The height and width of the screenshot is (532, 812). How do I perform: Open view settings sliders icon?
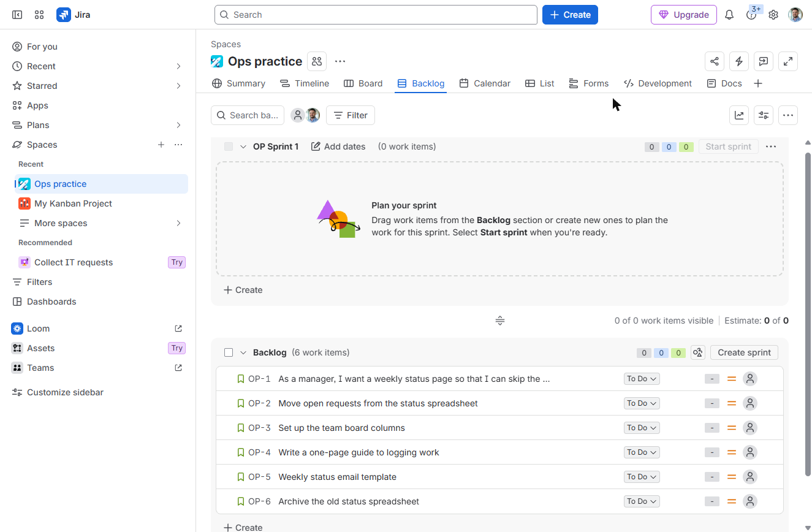click(x=764, y=115)
